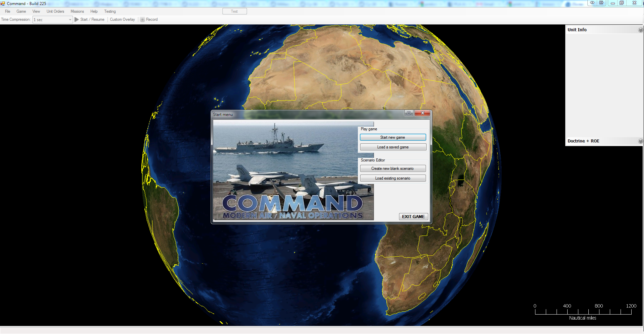Click the Command app icon in the title bar
Screen dimensions: 644x334
point(3,3)
